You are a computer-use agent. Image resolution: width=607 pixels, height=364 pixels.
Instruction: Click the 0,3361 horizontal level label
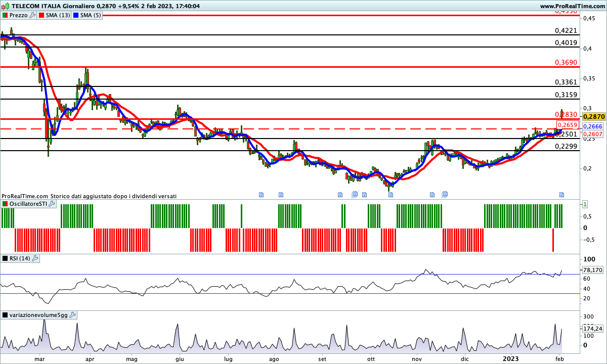(x=566, y=82)
